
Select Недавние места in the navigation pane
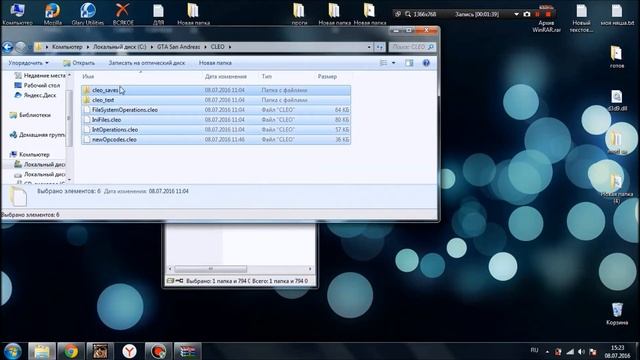pos(40,76)
